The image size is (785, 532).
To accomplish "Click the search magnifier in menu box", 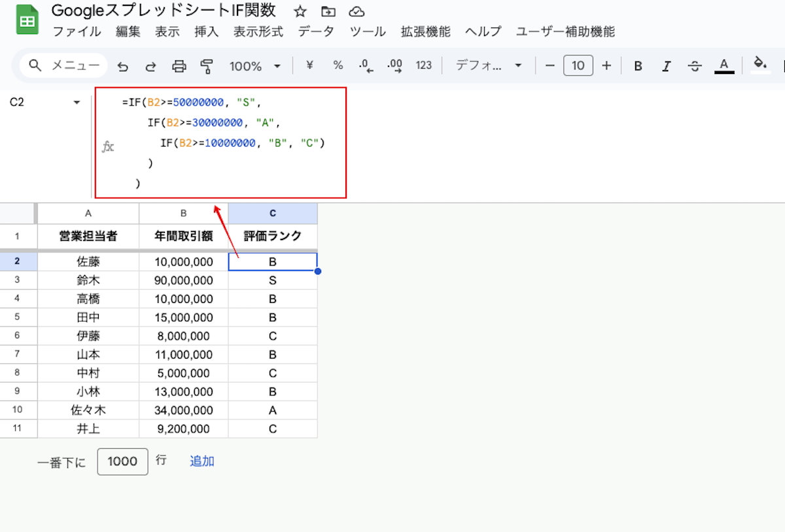I will (35, 65).
